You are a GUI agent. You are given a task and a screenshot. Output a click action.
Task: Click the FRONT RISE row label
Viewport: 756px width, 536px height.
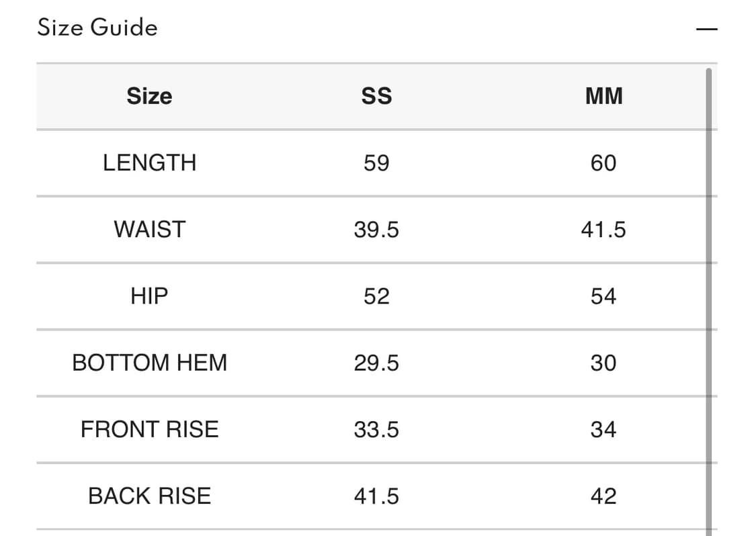pos(149,429)
